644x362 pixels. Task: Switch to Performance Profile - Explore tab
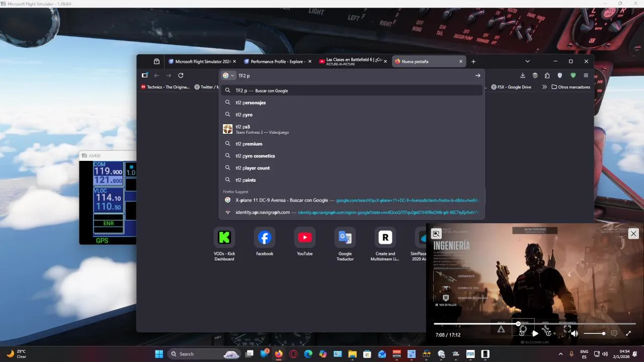click(277, 61)
